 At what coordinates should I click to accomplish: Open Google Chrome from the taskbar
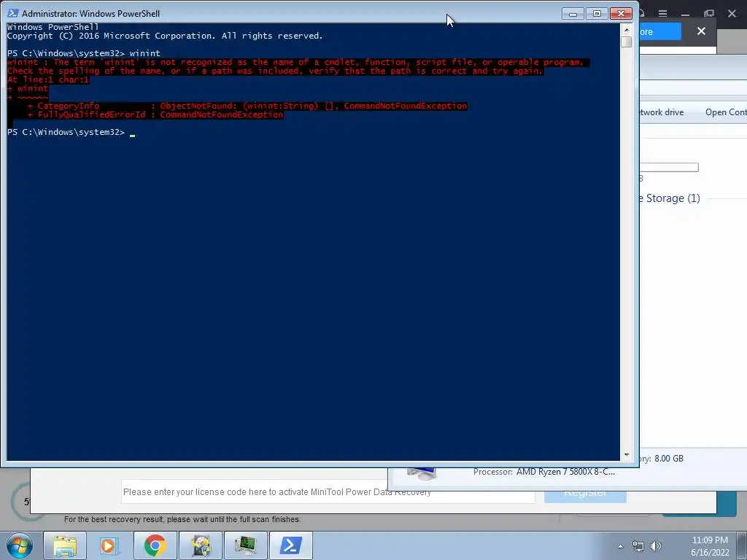(155, 545)
